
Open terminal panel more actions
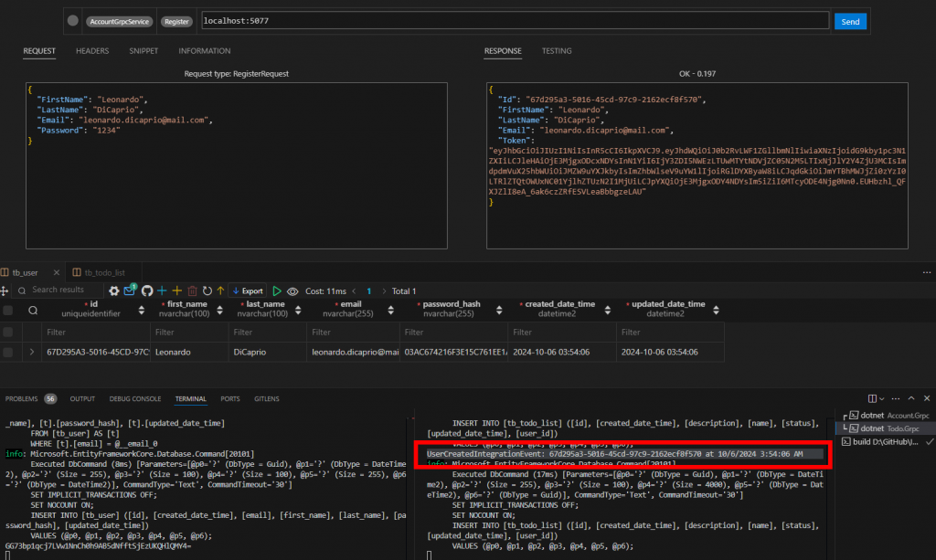pyautogui.click(x=896, y=398)
